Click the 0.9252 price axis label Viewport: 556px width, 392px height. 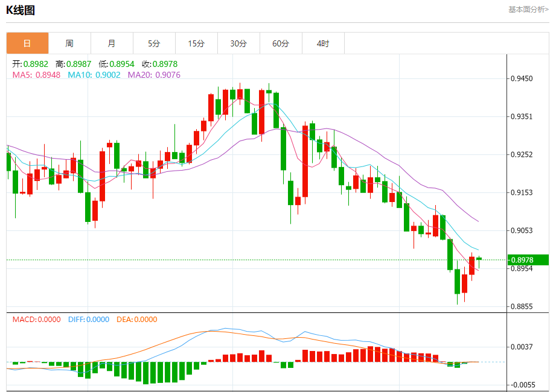(522, 154)
